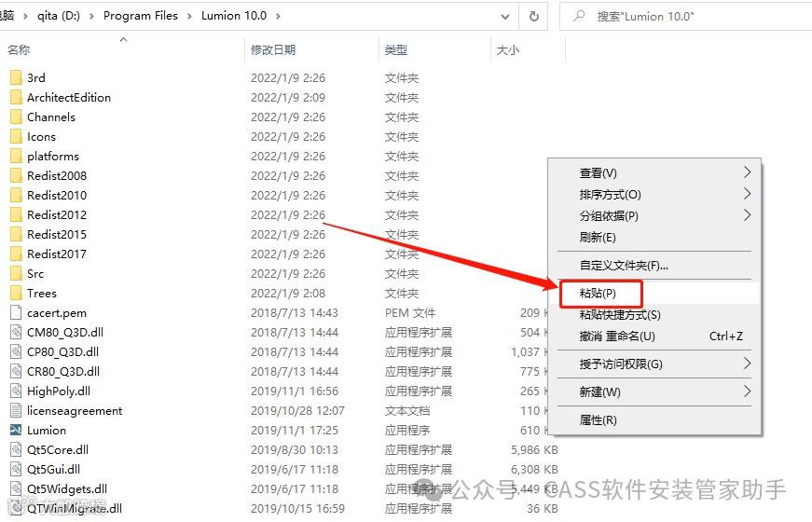The width and height of the screenshot is (812, 522).
Task: Choose 自定义文件夹(F)... menu entry
Action: [x=655, y=265]
